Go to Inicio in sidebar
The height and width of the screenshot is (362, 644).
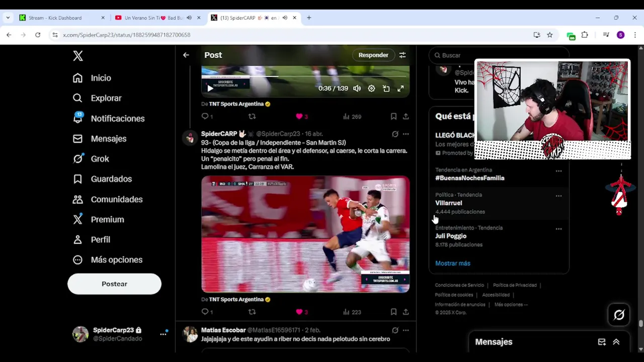tap(92, 78)
